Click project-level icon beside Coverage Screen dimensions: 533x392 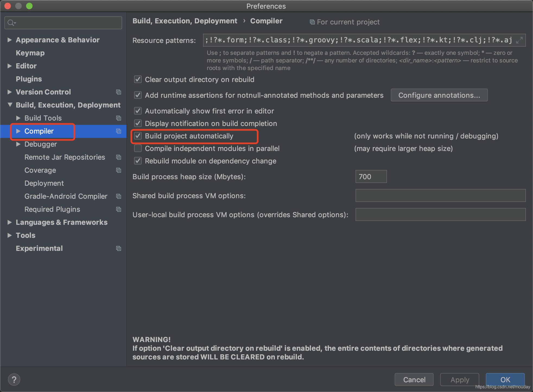coord(119,170)
